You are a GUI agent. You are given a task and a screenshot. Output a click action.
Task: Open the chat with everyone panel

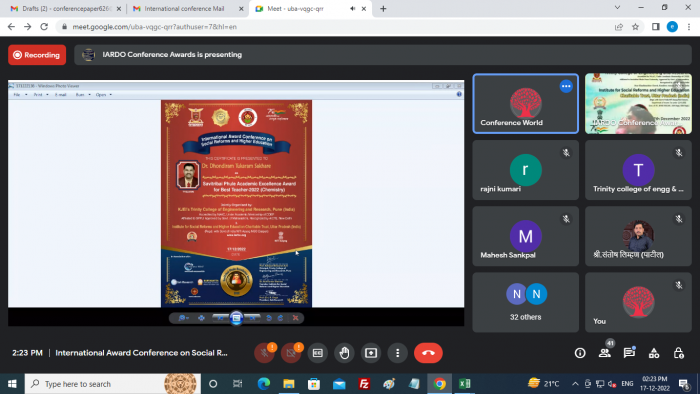(629, 353)
